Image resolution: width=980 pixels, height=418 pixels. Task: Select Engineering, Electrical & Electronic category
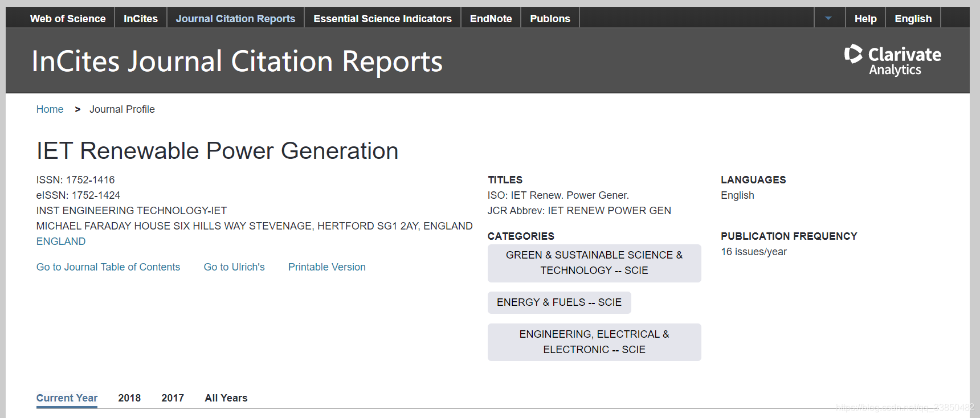pos(594,342)
